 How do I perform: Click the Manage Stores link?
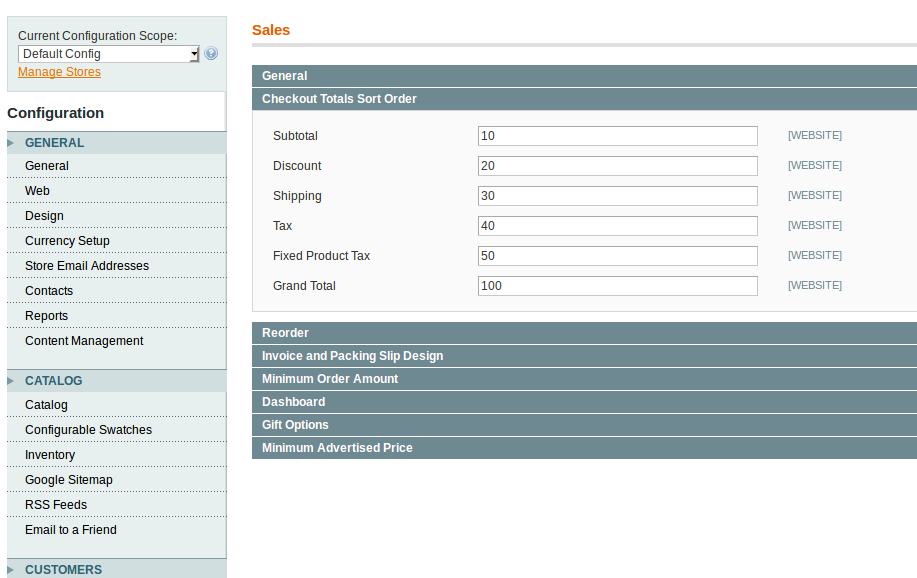[59, 71]
